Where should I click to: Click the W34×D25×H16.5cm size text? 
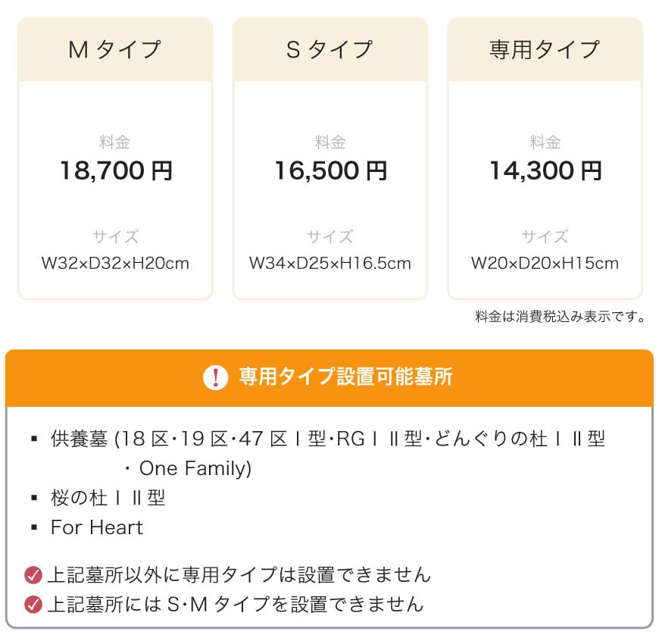[x=330, y=263]
